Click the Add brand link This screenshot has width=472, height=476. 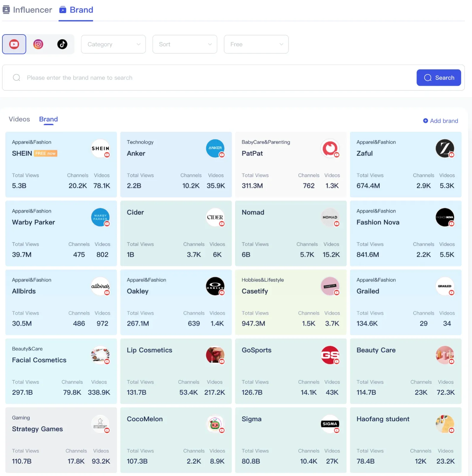coord(440,121)
